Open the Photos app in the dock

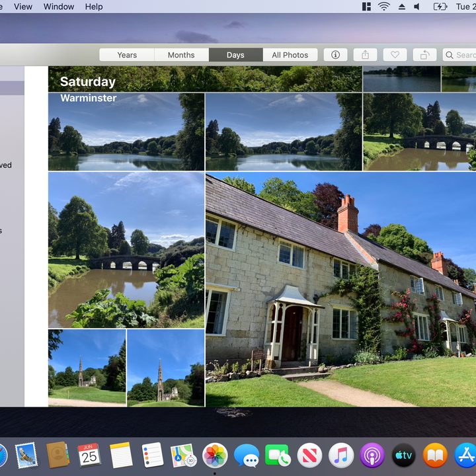pos(215,456)
